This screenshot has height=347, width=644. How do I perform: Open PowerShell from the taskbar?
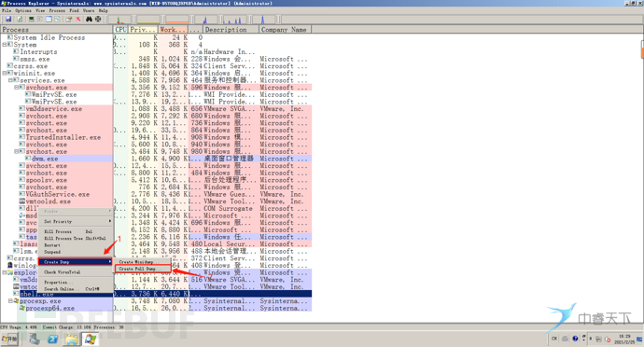[52, 340]
